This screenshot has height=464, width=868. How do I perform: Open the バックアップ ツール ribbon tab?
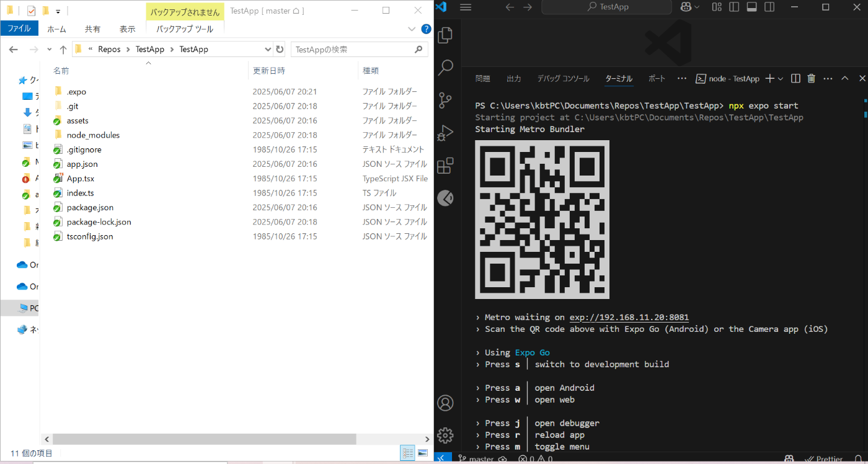click(185, 29)
